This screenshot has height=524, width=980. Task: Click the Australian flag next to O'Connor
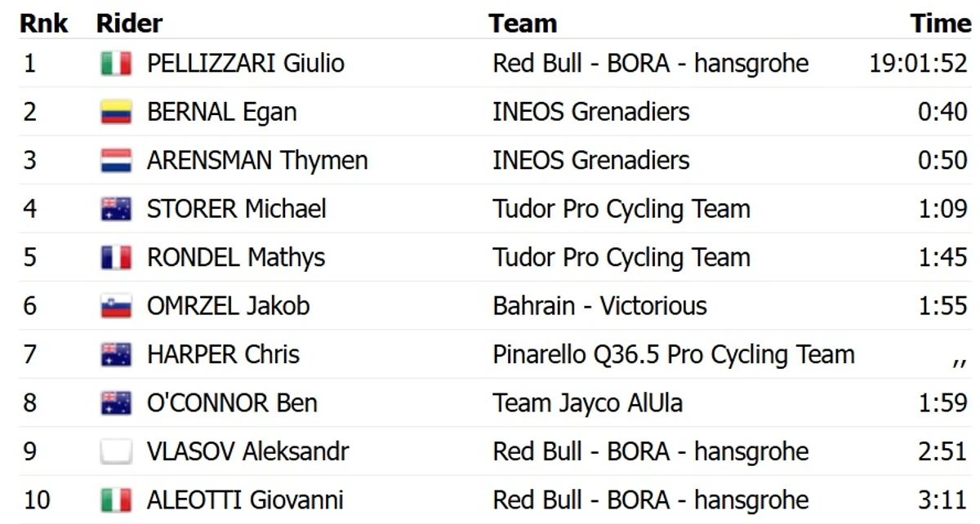tap(116, 403)
